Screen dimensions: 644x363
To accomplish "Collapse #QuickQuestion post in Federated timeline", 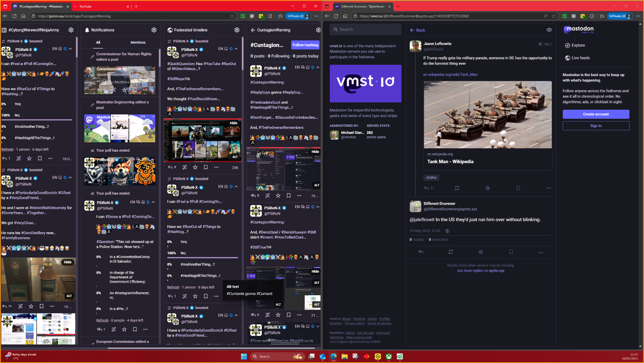I will pyautogui.click(x=236, y=49).
